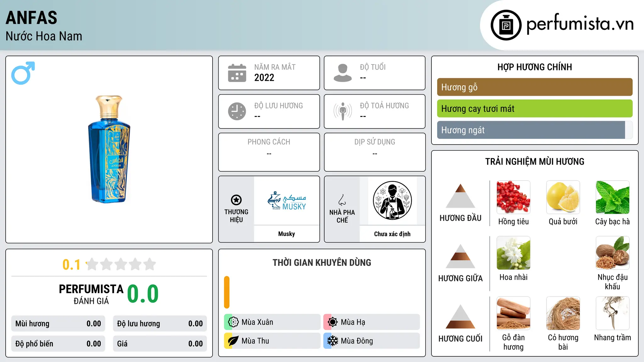This screenshot has width=644, height=362.
Task: Click the leaf icon for Mùa Thu
Action: [233, 341]
